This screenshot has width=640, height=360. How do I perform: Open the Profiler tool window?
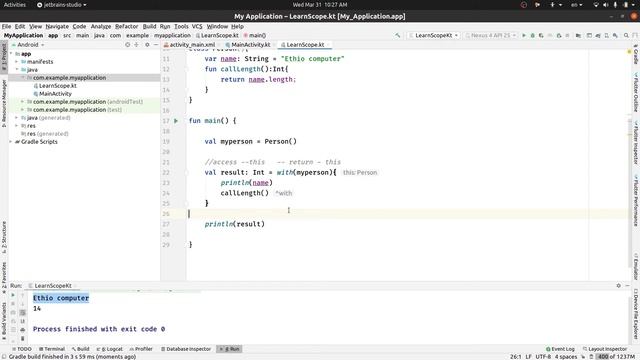(141, 349)
